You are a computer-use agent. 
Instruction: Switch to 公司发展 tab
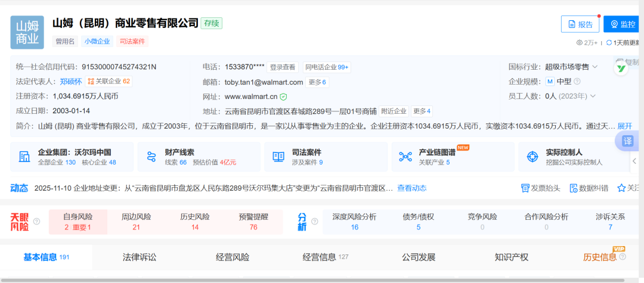(419, 257)
